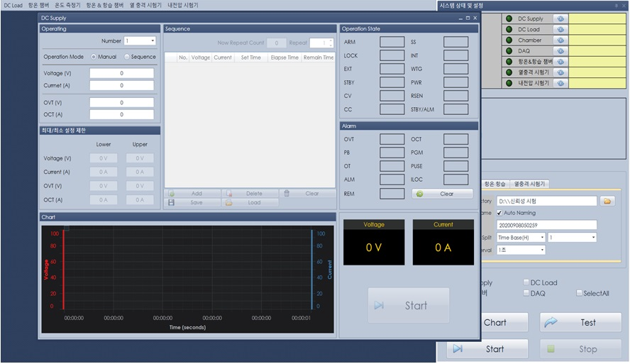630x364 pixels.
Task: Click the settings icon next to DAQ
Action: coord(560,51)
